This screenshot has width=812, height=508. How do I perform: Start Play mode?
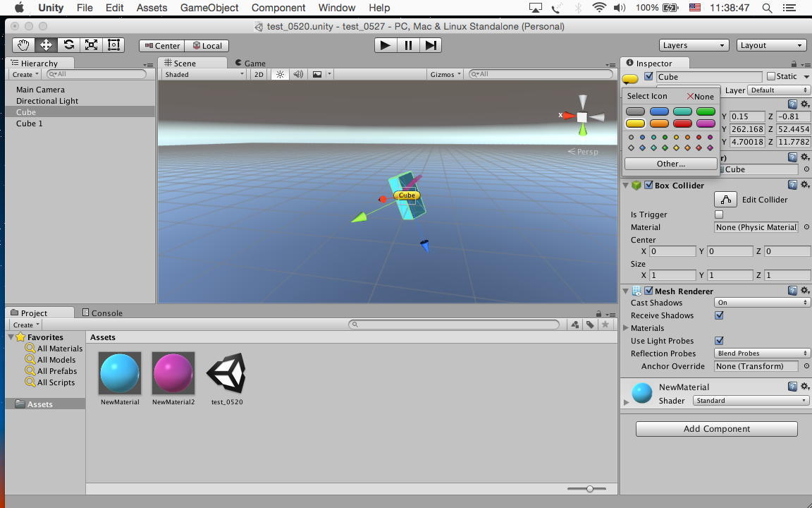click(386, 45)
